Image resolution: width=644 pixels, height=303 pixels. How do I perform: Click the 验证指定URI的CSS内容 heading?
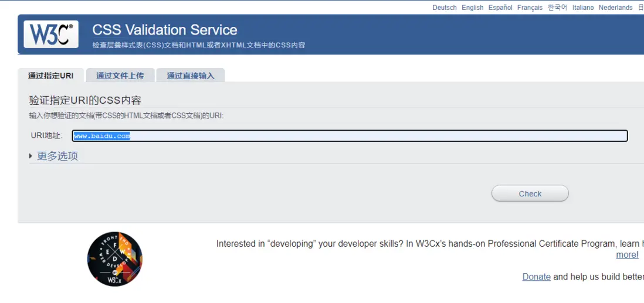pyautogui.click(x=85, y=101)
